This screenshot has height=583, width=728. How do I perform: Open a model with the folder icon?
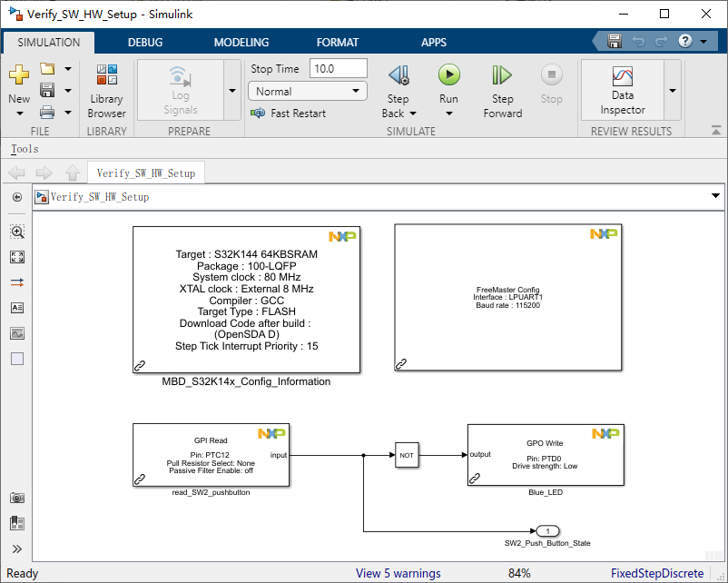coord(47,69)
